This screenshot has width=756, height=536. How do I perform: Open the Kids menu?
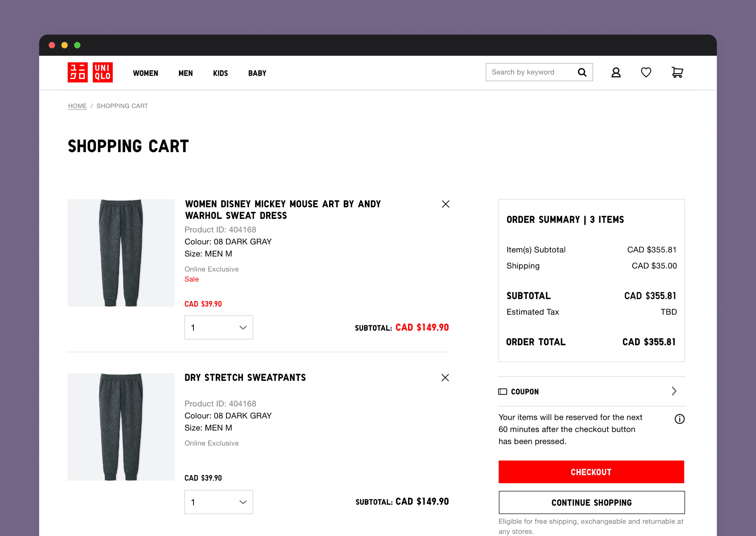pyautogui.click(x=220, y=73)
